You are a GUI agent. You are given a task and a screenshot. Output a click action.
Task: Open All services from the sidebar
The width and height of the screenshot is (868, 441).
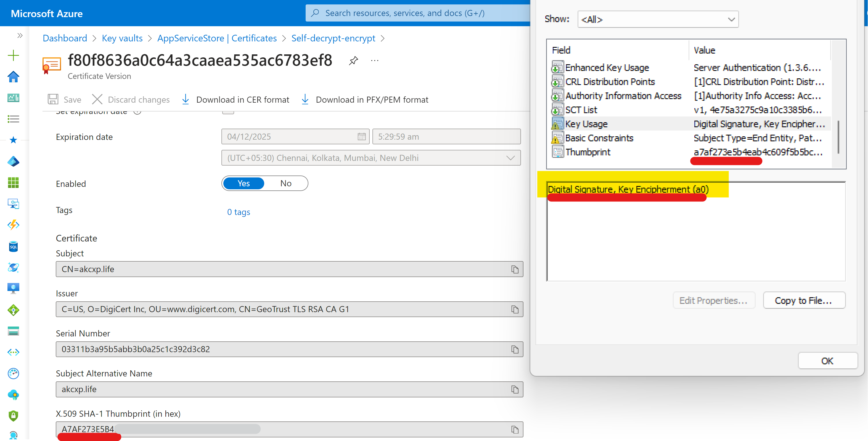(x=14, y=119)
